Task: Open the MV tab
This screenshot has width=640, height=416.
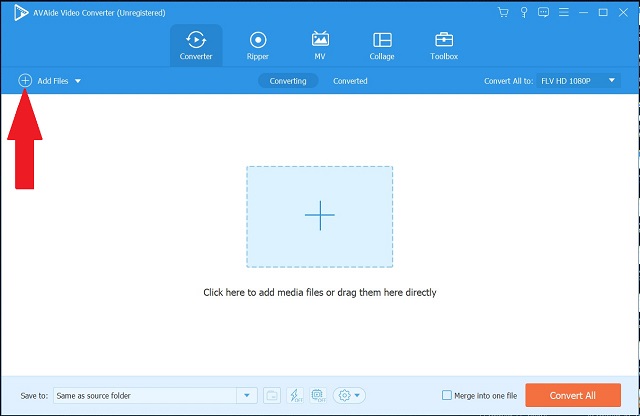Action: pos(320,45)
